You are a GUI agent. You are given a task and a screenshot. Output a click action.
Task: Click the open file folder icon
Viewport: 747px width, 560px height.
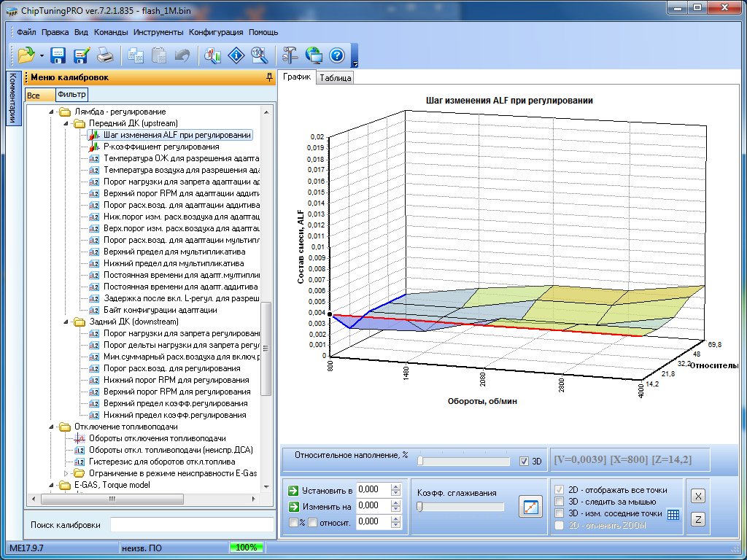point(26,55)
